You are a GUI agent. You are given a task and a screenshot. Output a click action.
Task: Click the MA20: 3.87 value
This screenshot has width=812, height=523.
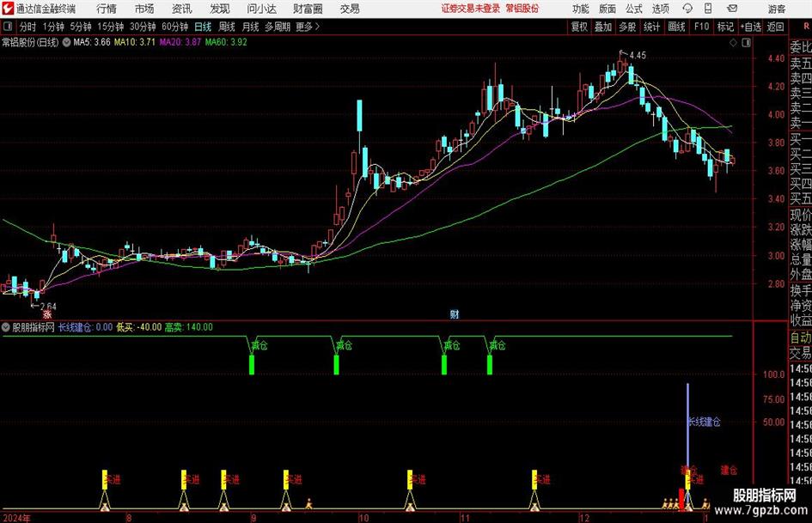point(180,42)
